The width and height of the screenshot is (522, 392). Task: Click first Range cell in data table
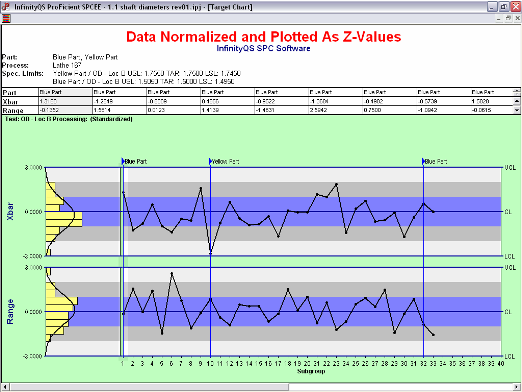[x=65, y=110]
